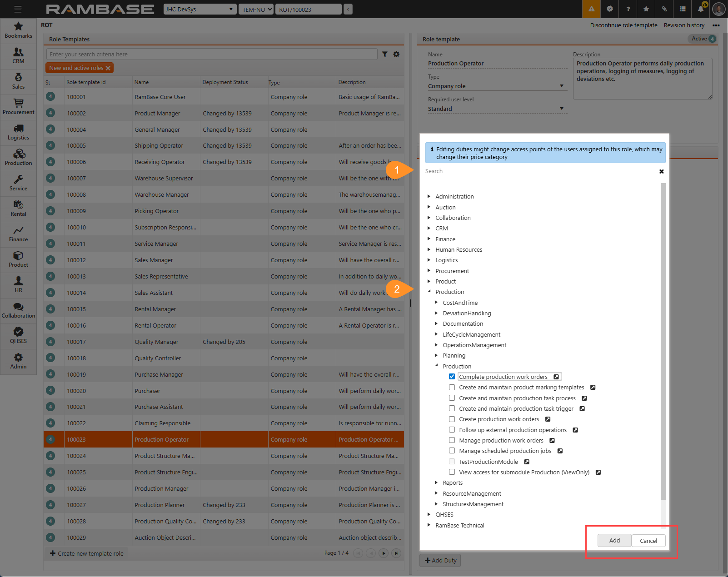The height and width of the screenshot is (577, 728).
Task: Open the QHSES sidebar module
Action: tap(18, 335)
